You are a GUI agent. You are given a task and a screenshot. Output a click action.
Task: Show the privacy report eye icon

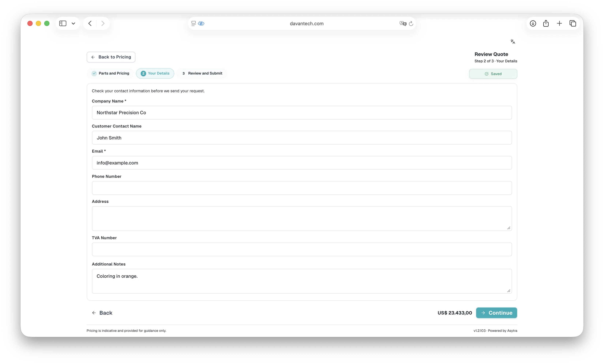(201, 24)
